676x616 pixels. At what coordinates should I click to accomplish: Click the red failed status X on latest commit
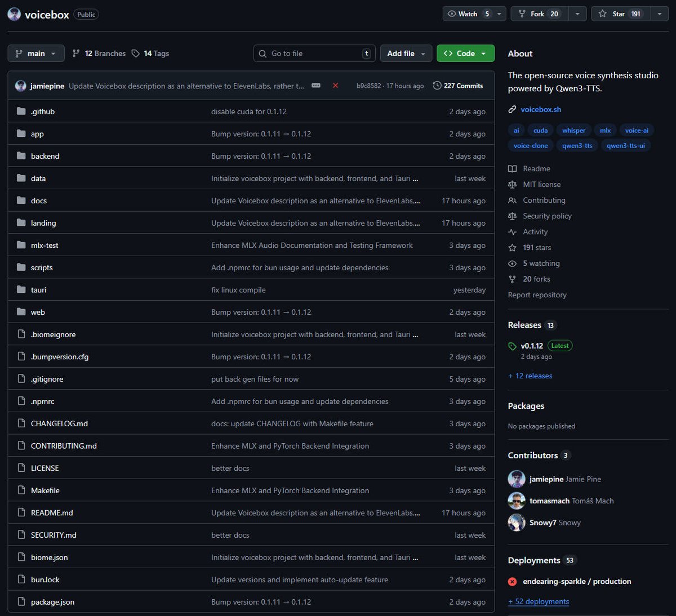coord(335,86)
